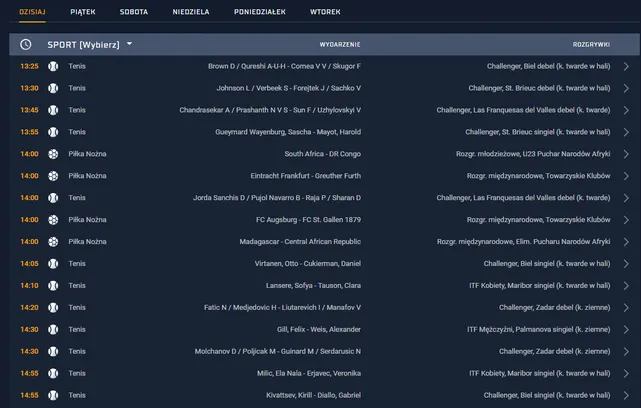Image resolution: width=641 pixels, height=408 pixels.
Task: Click tennis icon beside Gill, Felix - Weis, Alexander
Action: [x=53, y=330]
